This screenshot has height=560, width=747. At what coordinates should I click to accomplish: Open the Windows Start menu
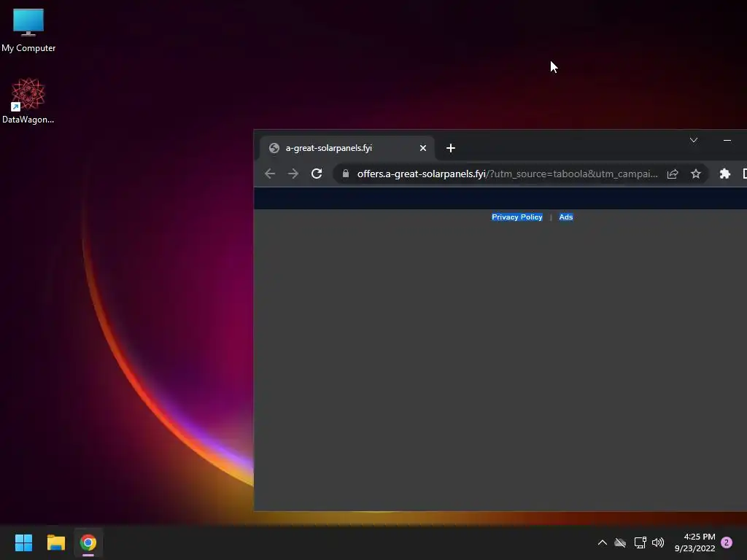[23, 542]
